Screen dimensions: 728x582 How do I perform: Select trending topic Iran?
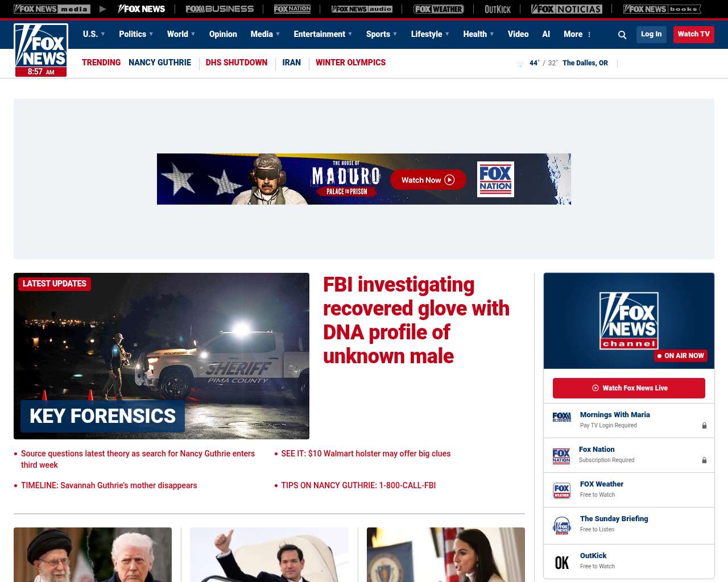click(x=292, y=63)
